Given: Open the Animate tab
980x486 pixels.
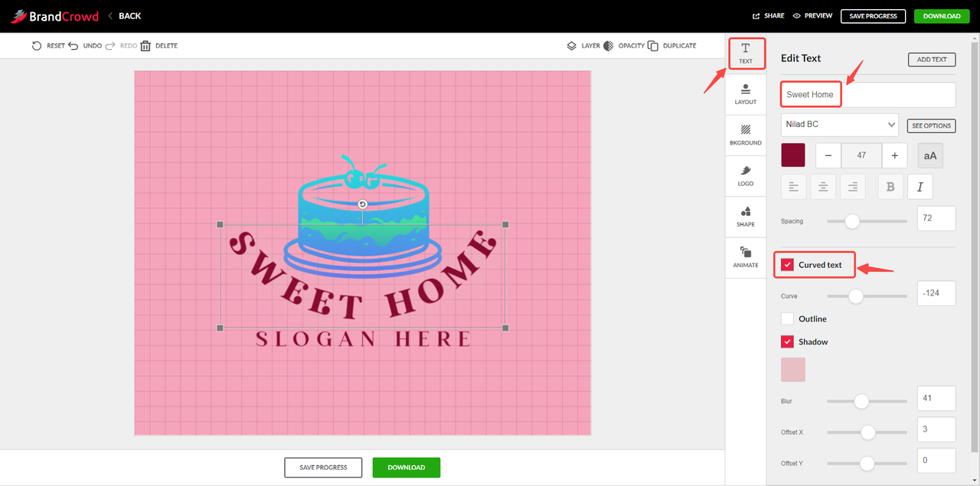Looking at the screenshot, I should [x=746, y=257].
